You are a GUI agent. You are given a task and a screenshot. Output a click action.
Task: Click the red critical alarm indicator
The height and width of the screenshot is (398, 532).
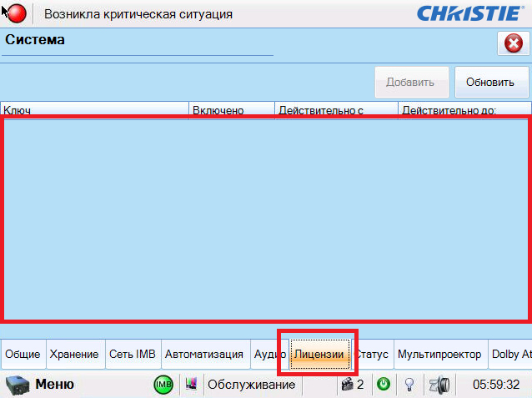click(17, 13)
